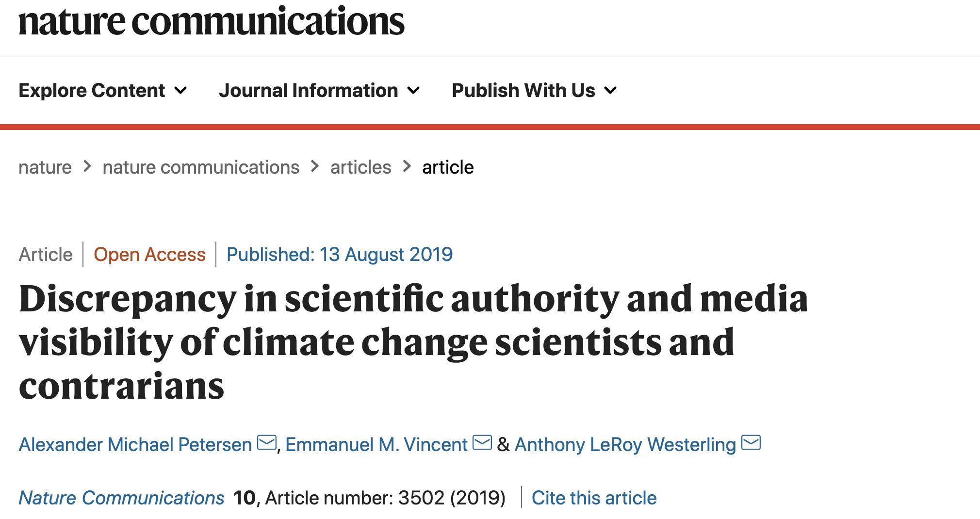Click the envelope icon beside Anthony LeRoy Westerling
The height and width of the screenshot is (519, 980).
751,443
